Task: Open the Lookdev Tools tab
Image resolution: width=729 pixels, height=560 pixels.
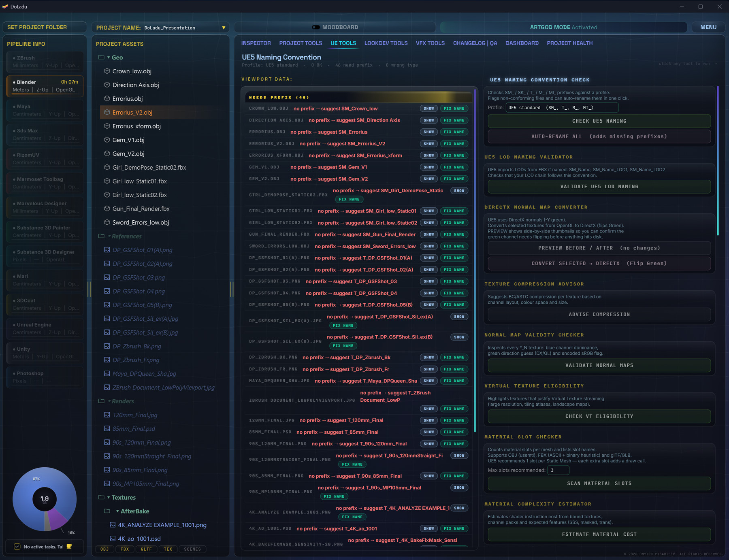Action: pyautogui.click(x=386, y=43)
